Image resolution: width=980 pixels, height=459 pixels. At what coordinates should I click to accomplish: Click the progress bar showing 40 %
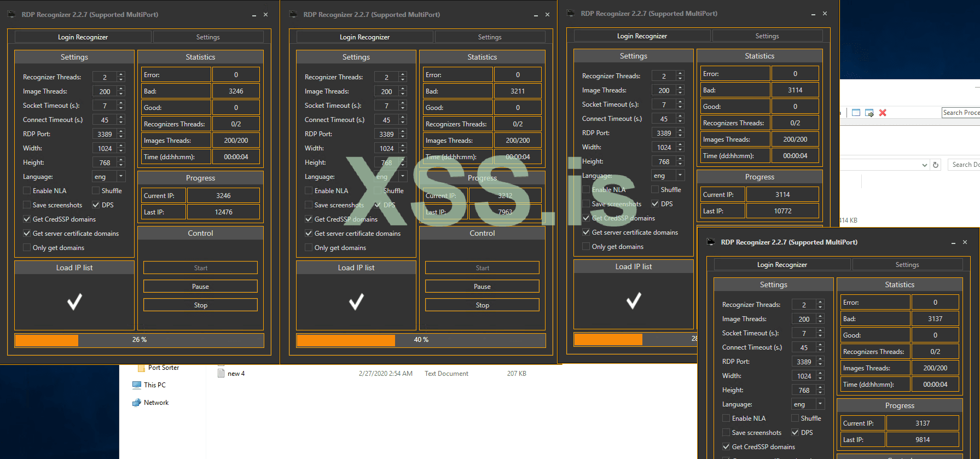[x=421, y=340]
